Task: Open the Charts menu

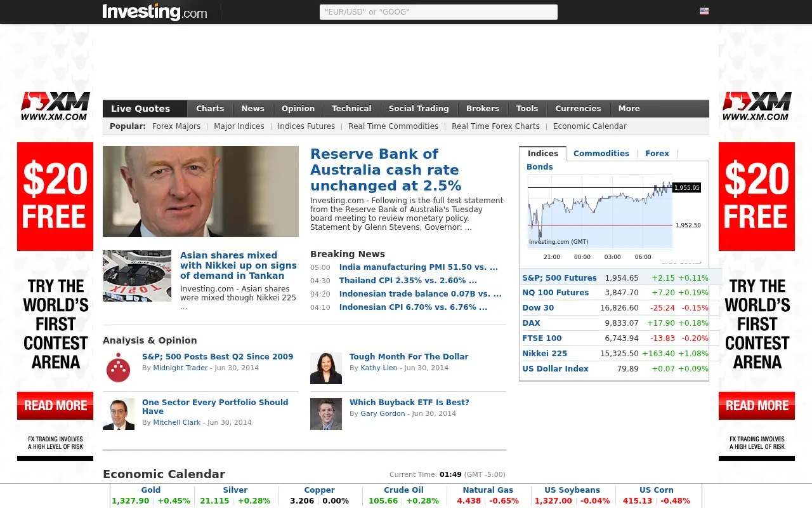Action: [x=210, y=109]
